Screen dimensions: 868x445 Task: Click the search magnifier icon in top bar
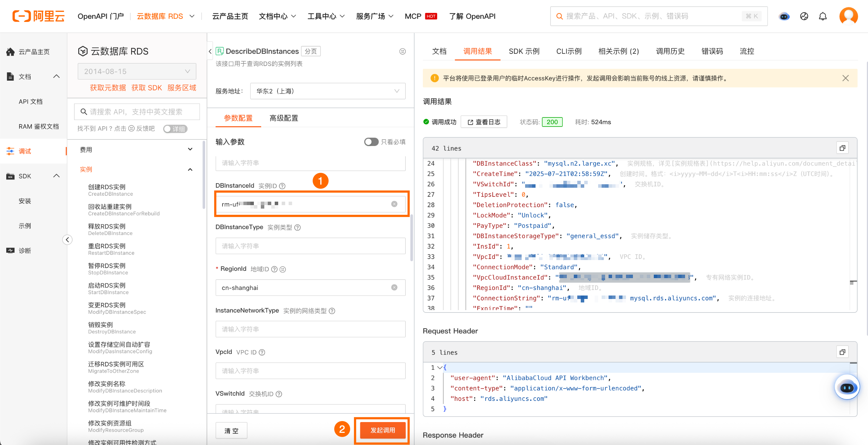pos(559,16)
